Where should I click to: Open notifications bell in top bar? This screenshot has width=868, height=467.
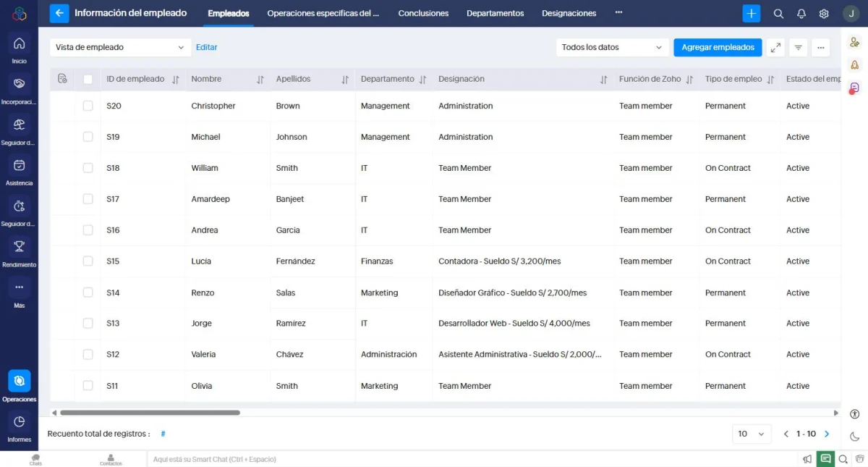[x=801, y=14]
